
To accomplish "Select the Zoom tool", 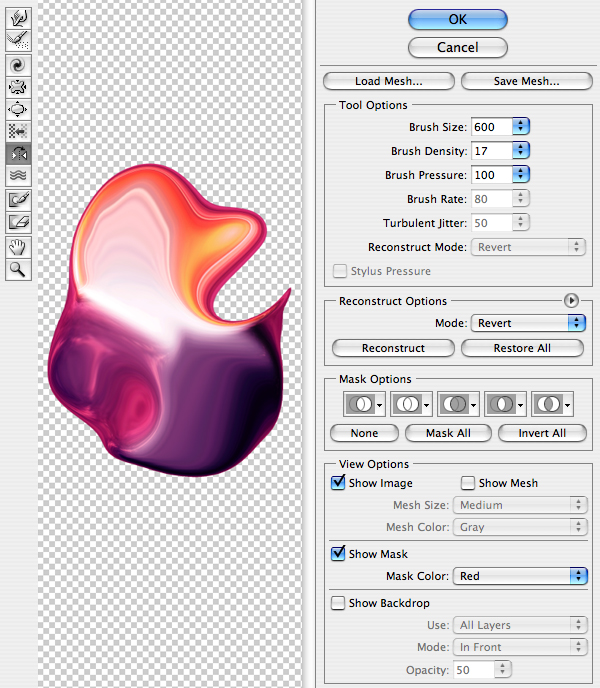I will point(18,269).
